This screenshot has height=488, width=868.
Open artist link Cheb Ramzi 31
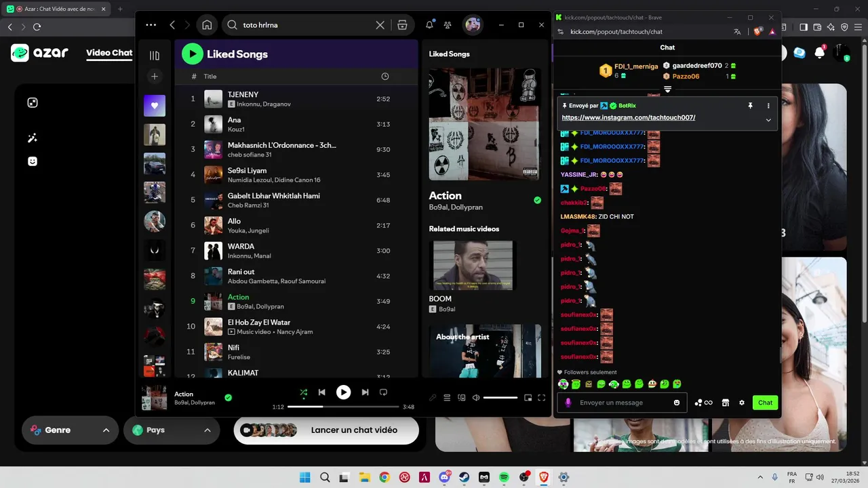pyautogui.click(x=248, y=205)
